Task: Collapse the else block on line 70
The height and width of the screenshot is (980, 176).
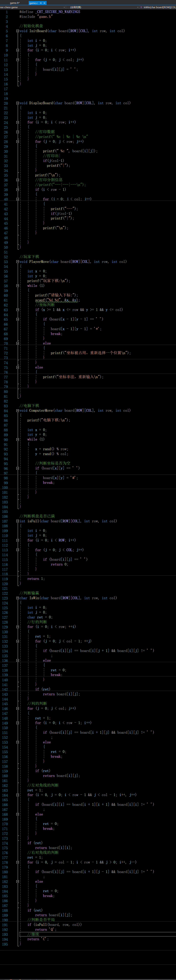Action: pyautogui.click(x=18, y=343)
